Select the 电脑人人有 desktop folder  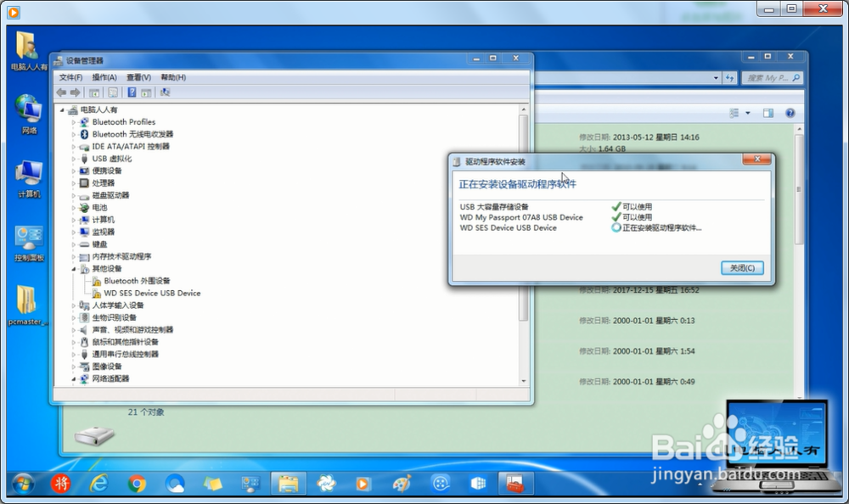click(x=27, y=51)
